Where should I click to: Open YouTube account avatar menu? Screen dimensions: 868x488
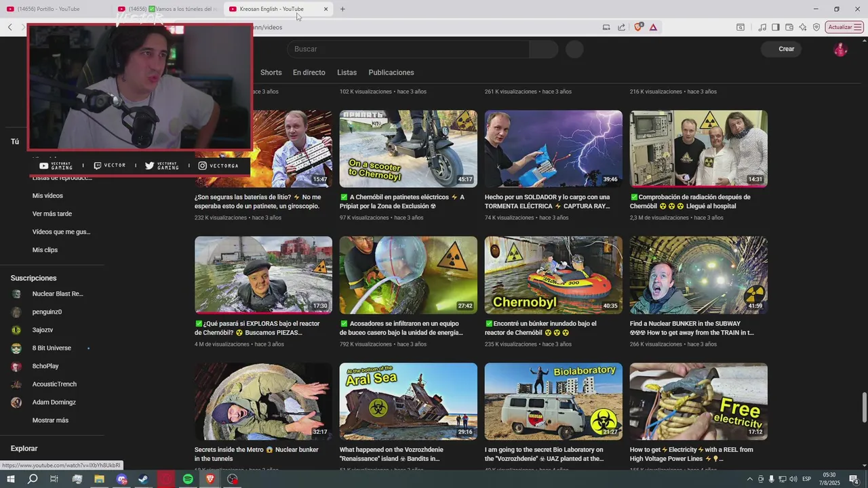(x=840, y=49)
